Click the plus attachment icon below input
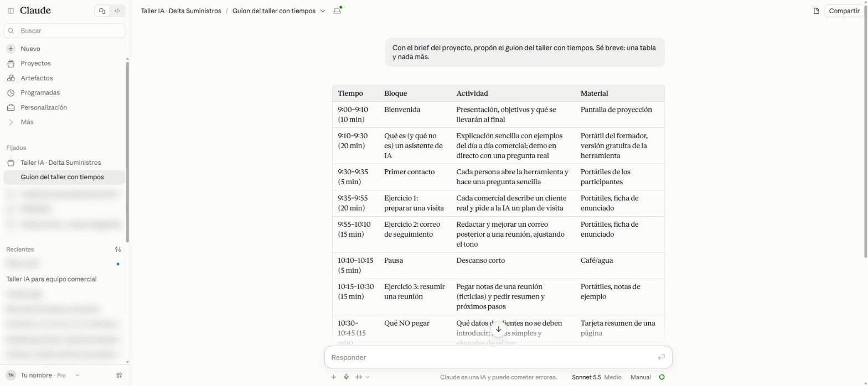The width and height of the screenshot is (868, 386). (333, 377)
